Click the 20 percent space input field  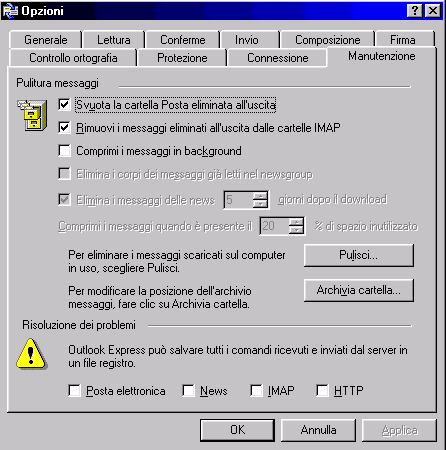pyautogui.click(x=275, y=226)
